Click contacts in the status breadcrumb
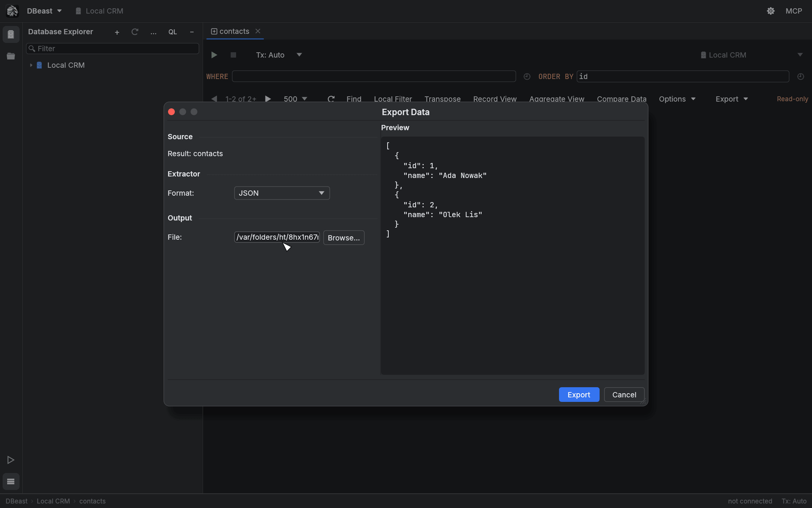 (x=92, y=501)
